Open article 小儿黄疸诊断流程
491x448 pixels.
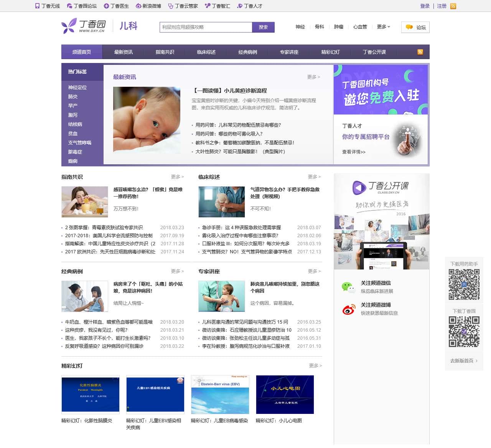click(x=230, y=91)
